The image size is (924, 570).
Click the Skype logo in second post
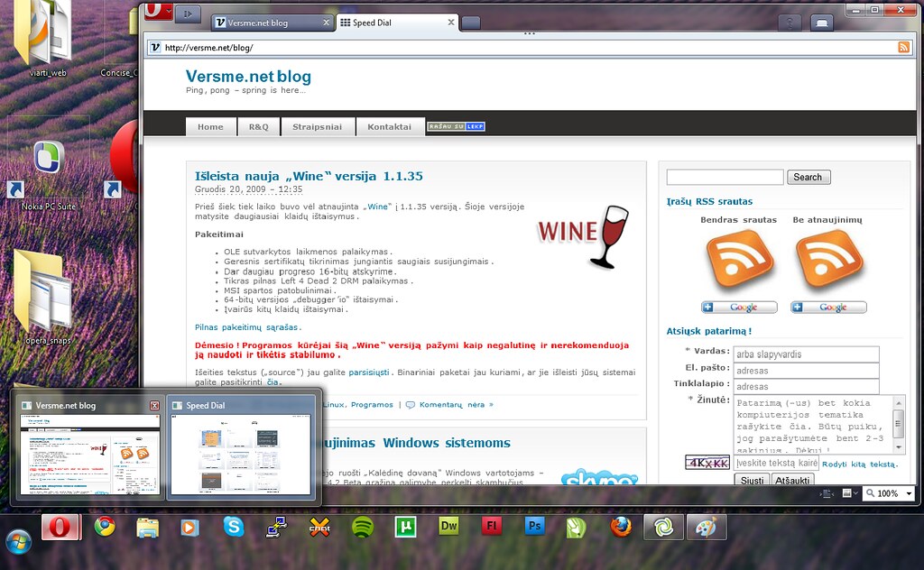[599, 477]
